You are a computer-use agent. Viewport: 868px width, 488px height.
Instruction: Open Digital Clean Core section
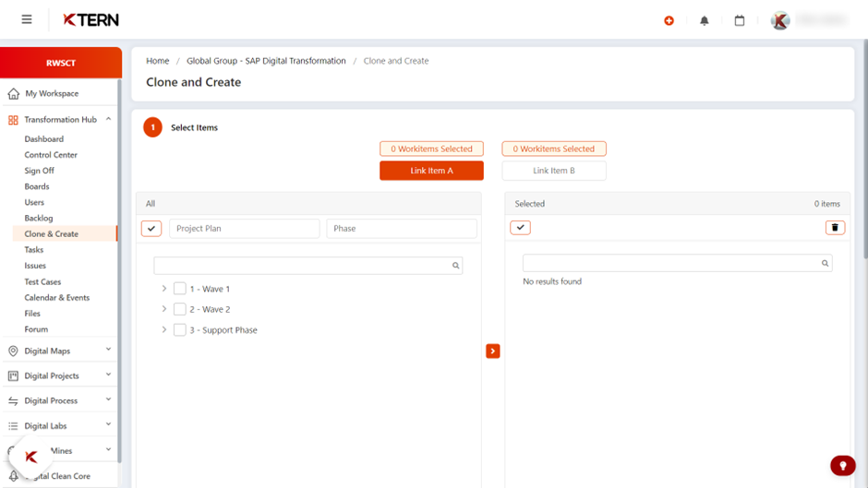point(57,476)
